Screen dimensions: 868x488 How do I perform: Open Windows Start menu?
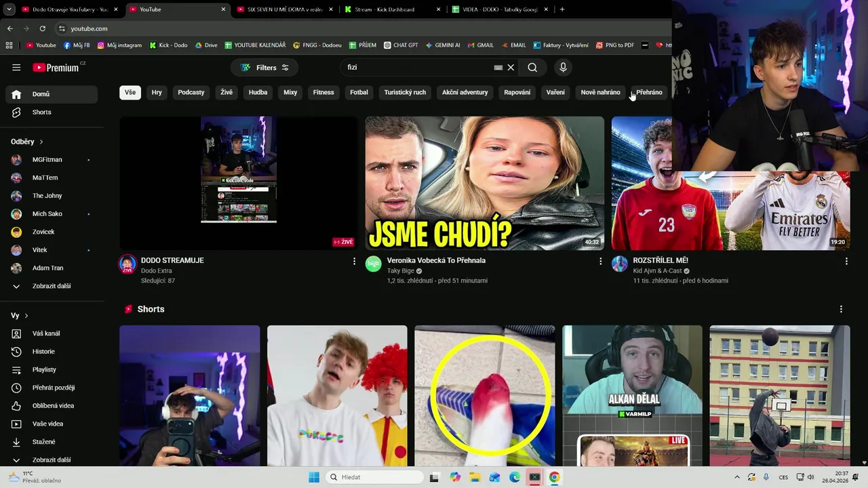[x=314, y=477]
